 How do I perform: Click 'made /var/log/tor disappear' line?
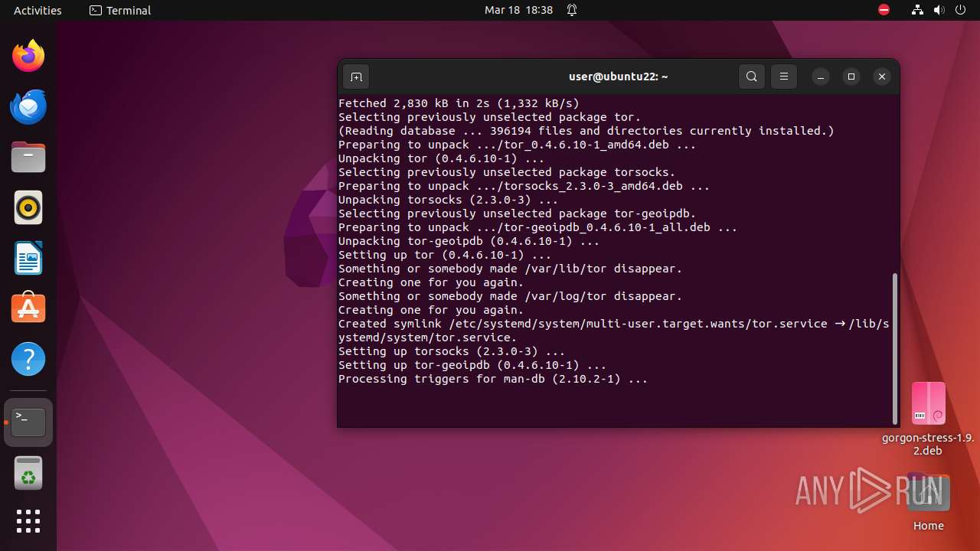point(510,296)
